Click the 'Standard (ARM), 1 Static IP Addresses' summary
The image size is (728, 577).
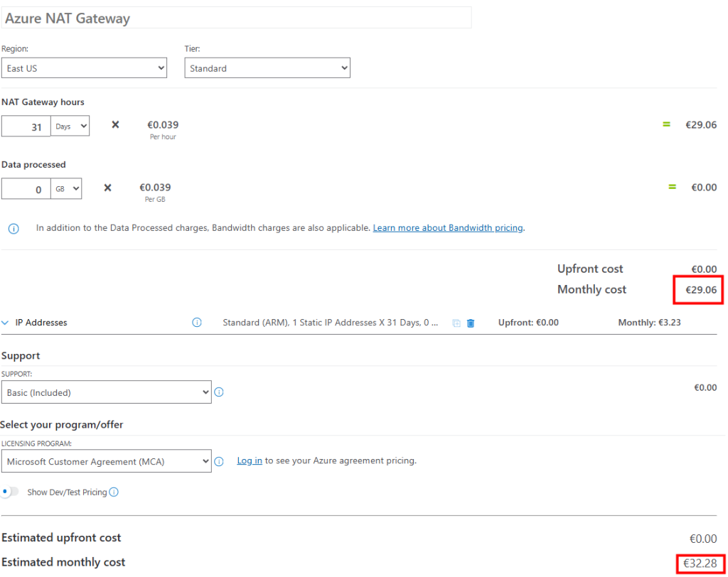tap(330, 323)
